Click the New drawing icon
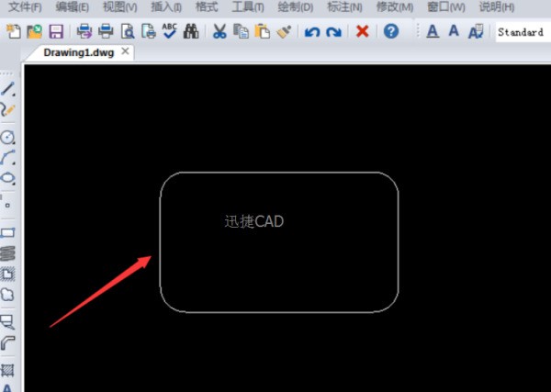551x392 pixels. pos(14,31)
